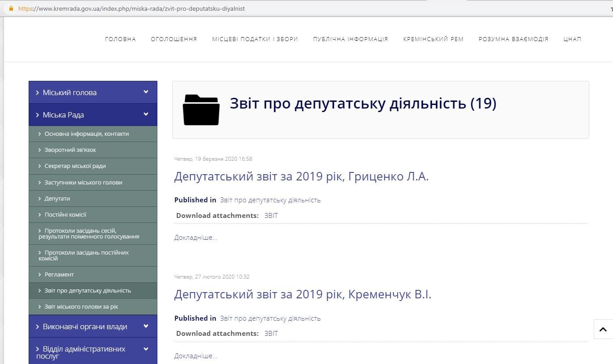613x364 pixels.
Task: Open Звіт міського голови за рік
Action: pos(81,307)
